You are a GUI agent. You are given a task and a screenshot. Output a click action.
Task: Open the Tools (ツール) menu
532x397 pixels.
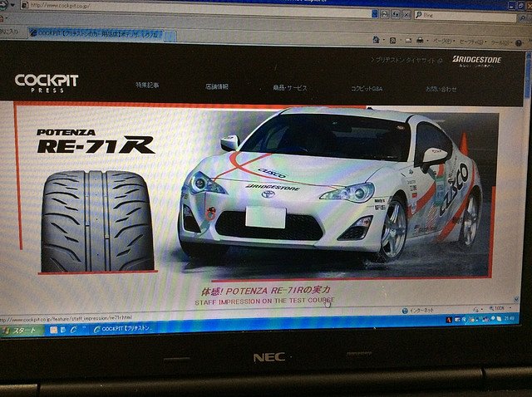[501, 43]
